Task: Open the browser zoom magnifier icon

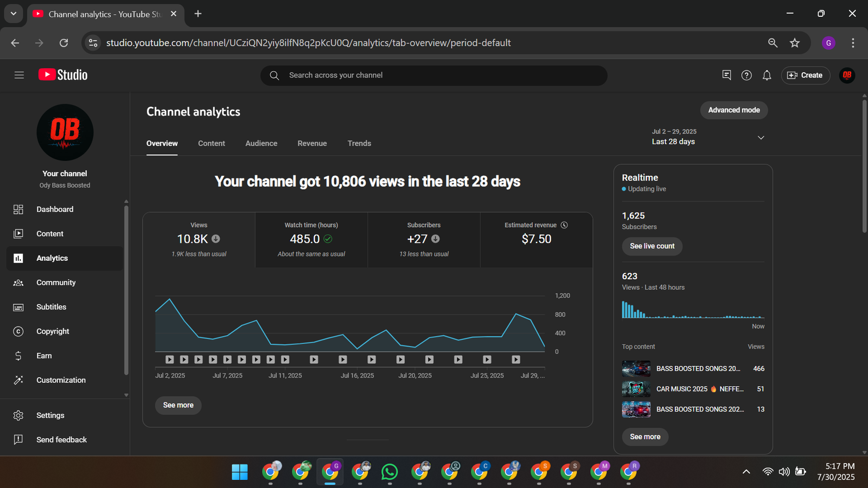Action: tap(773, 43)
